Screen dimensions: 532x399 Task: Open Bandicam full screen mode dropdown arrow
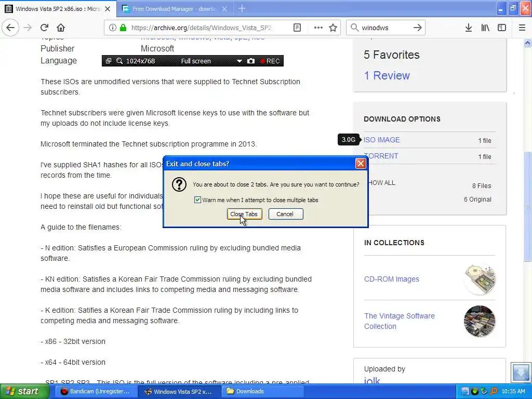point(239,61)
